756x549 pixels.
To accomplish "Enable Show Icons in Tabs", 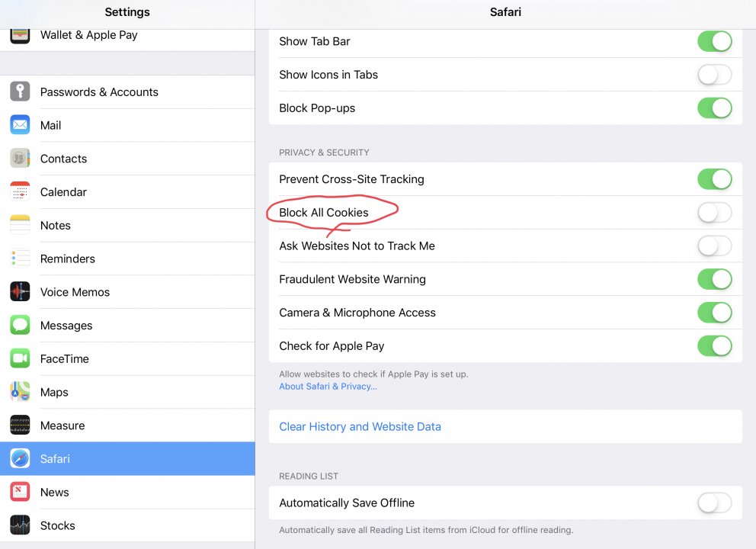I will pyautogui.click(x=714, y=75).
